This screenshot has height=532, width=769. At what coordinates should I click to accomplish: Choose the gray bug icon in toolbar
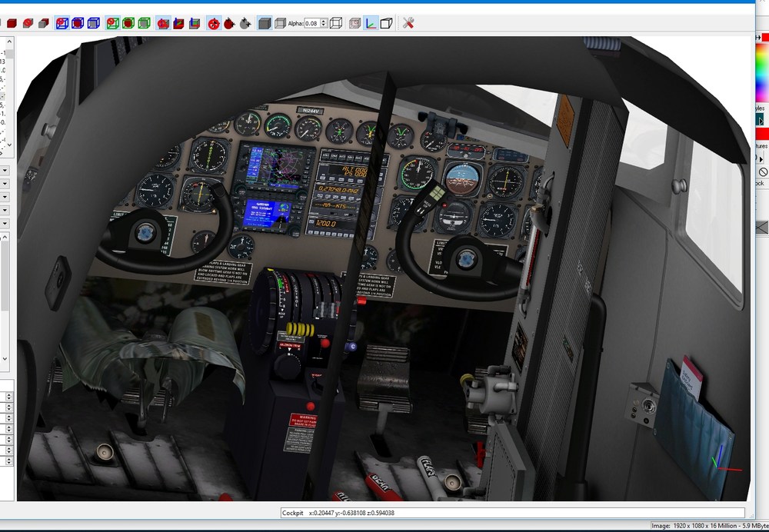(245, 23)
